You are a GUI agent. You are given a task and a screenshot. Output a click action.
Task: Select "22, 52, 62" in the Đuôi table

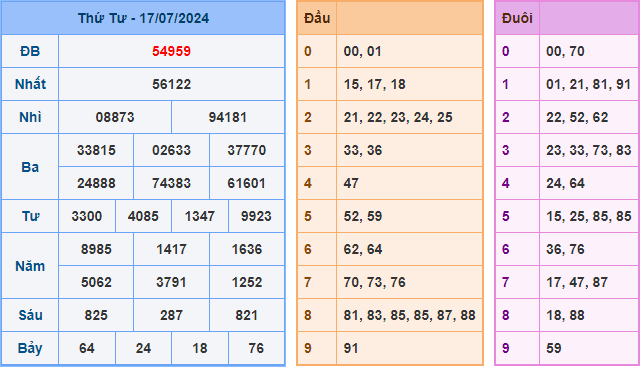(577, 117)
